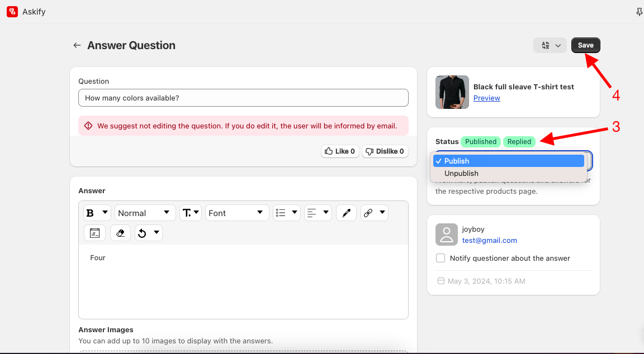Expand the alignment dropdown arrow
Image resolution: width=644 pixels, height=354 pixels.
(325, 213)
